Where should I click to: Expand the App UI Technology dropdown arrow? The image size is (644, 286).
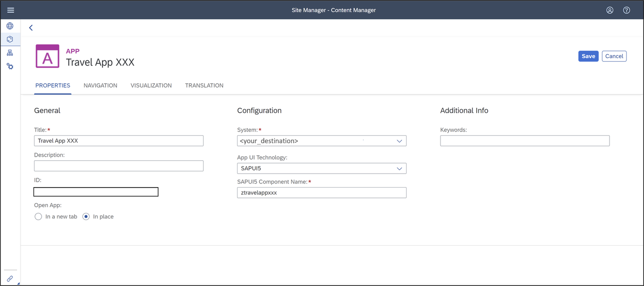tap(399, 169)
